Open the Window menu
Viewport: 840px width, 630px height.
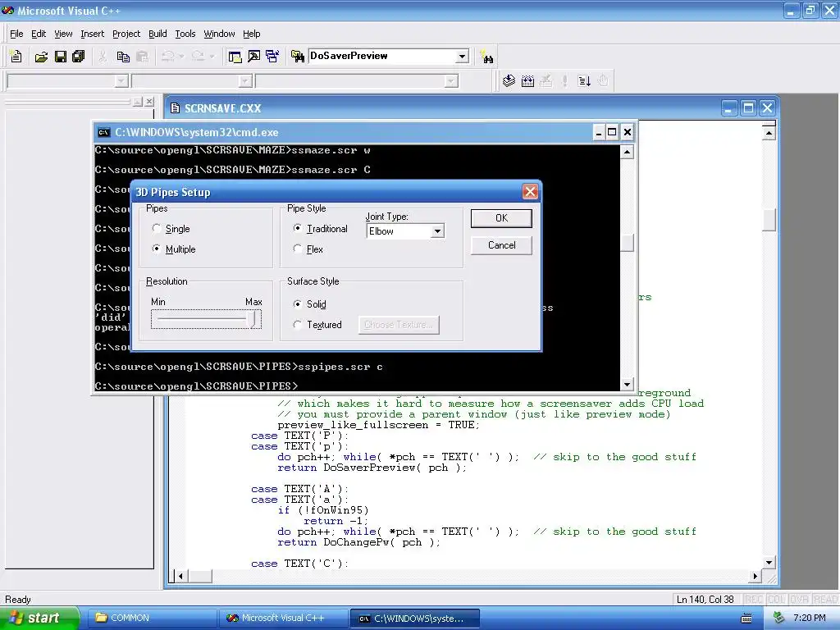(x=219, y=34)
